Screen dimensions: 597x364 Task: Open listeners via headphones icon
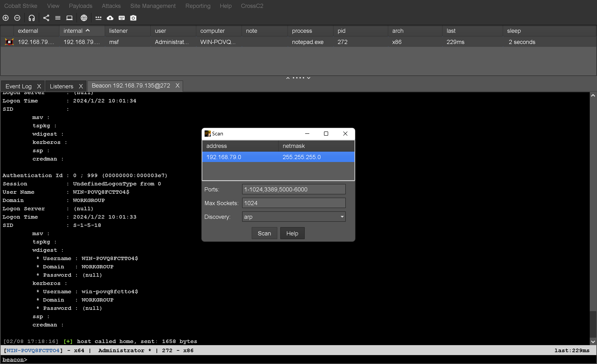(x=32, y=18)
